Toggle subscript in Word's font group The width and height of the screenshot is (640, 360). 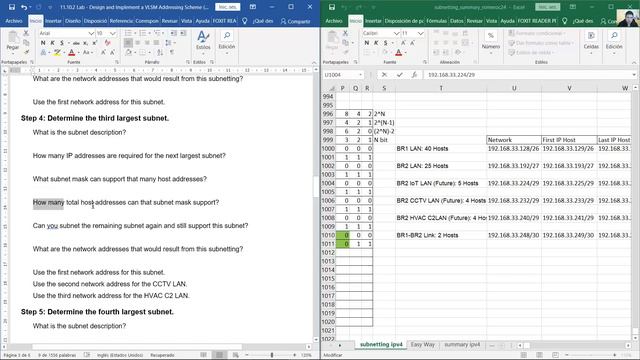click(85, 43)
